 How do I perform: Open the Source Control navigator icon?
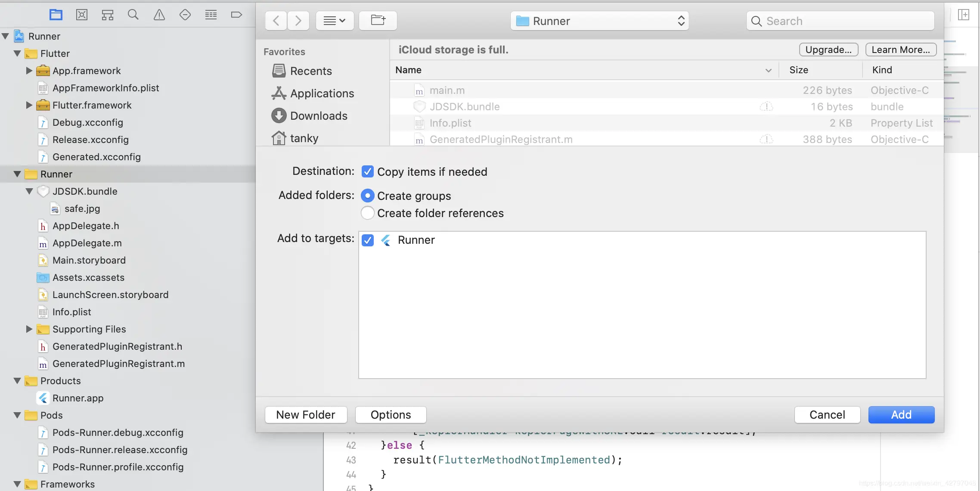[x=82, y=15]
